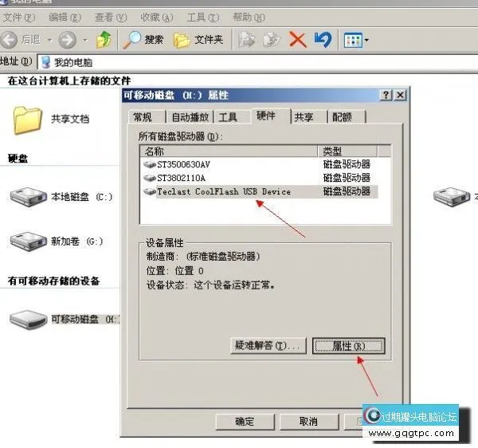Select 可移动磁盘 (H:) removable drive icon
478x448 pixels.
28,320
